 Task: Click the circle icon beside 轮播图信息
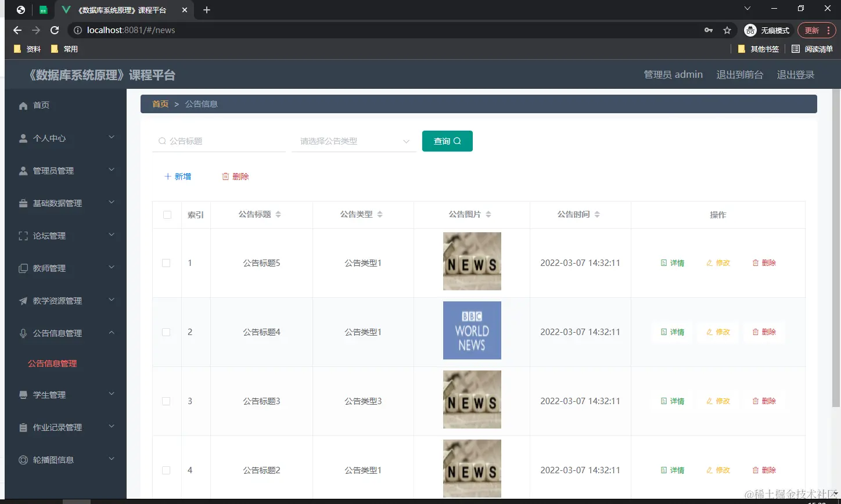tap(23, 460)
